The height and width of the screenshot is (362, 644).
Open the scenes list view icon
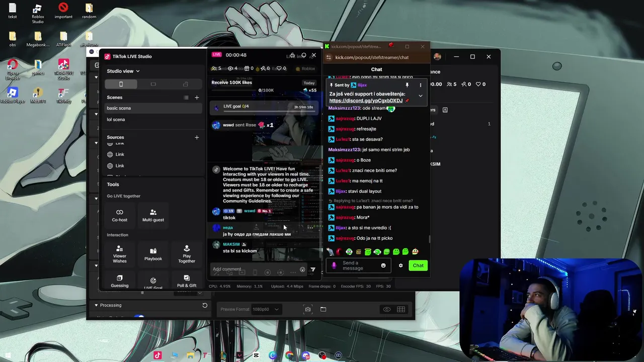186,98
